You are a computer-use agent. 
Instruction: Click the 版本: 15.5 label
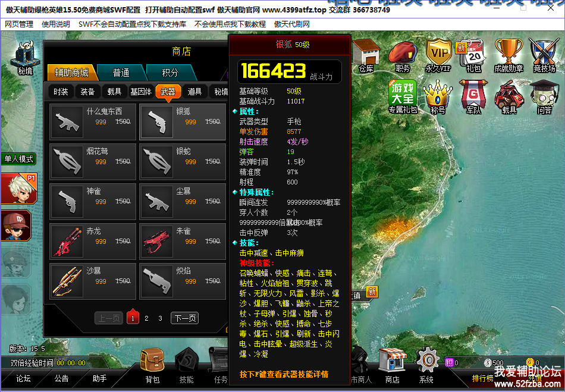tap(27, 349)
